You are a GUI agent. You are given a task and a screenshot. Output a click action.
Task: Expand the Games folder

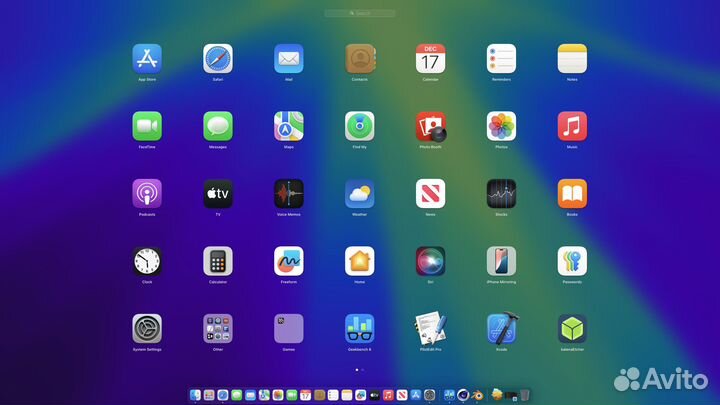pos(289,329)
